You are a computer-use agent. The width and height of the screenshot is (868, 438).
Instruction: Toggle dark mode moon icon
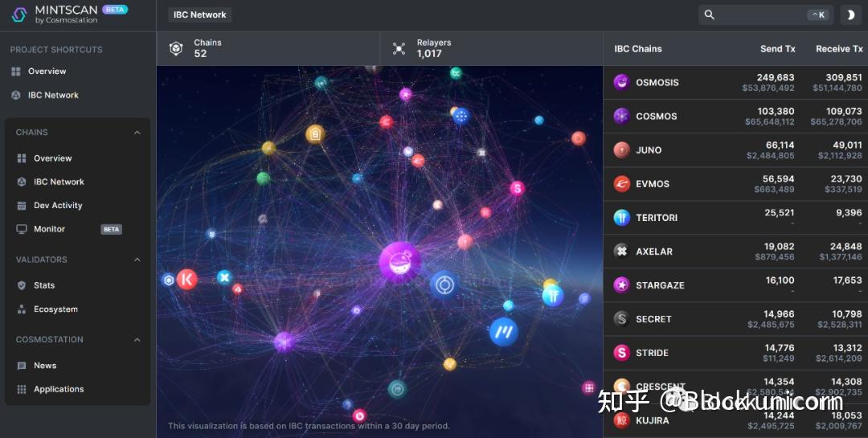851,15
